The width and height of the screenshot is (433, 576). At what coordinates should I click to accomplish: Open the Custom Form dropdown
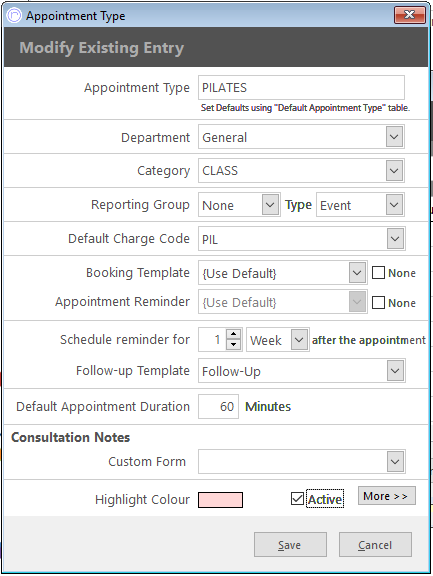tap(395, 461)
